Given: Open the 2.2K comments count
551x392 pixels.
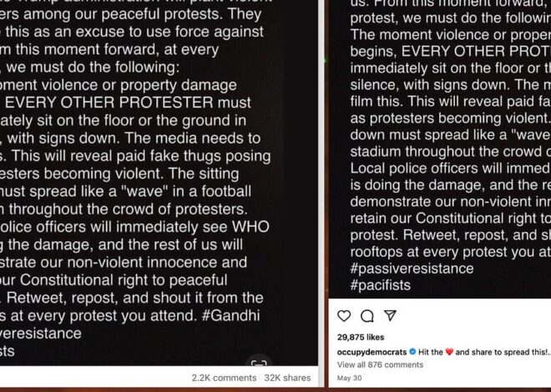Looking at the screenshot, I should pyautogui.click(x=224, y=378).
